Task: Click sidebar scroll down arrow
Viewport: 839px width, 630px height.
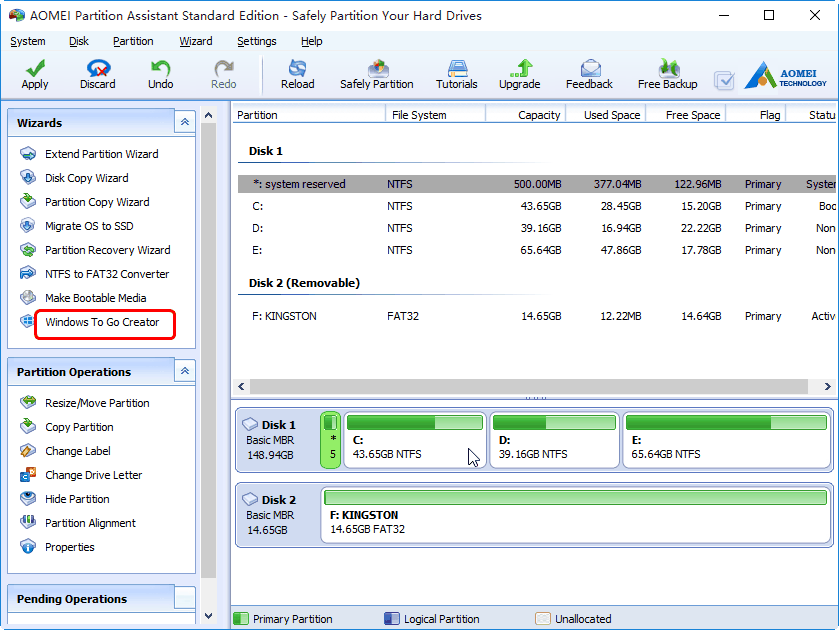Action: pyautogui.click(x=209, y=616)
